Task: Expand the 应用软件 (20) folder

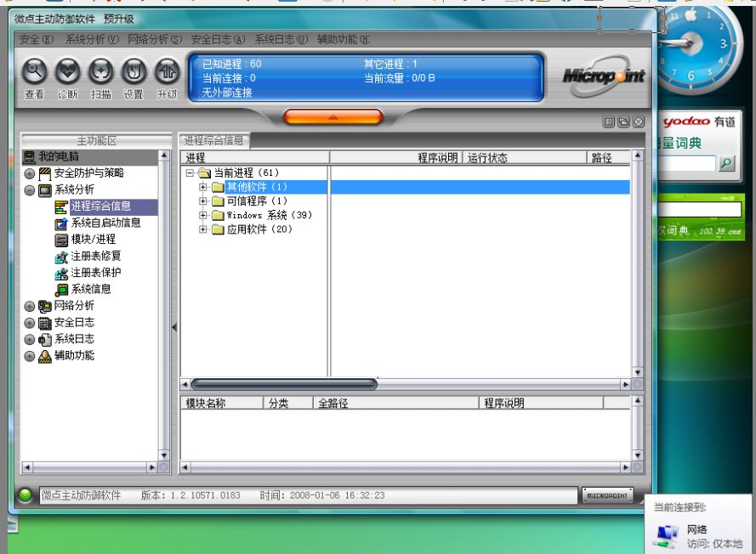Action: click(203, 229)
